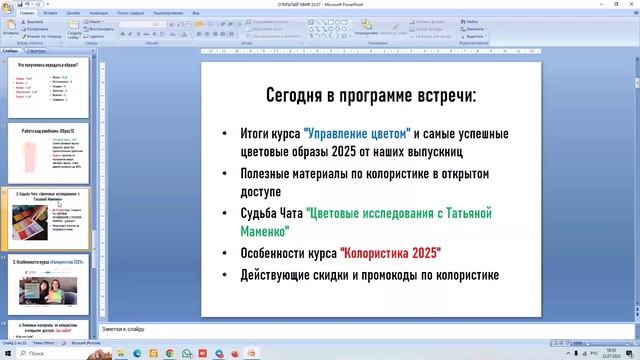This screenshot has width=640, height=360.
Task: Expand Выделить select dropdown
Action: [x=473, y=36]
